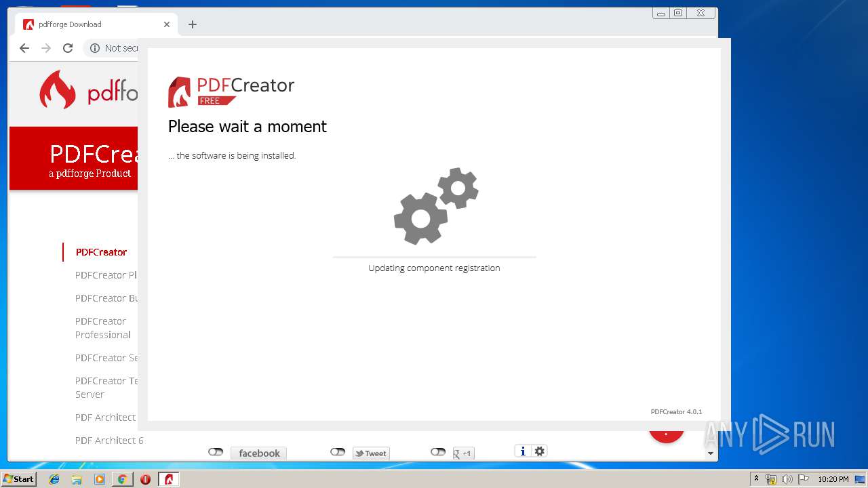The image size is (868, 488).
Task: Reload the pdfforge page
Action: [x=68, y=48]
